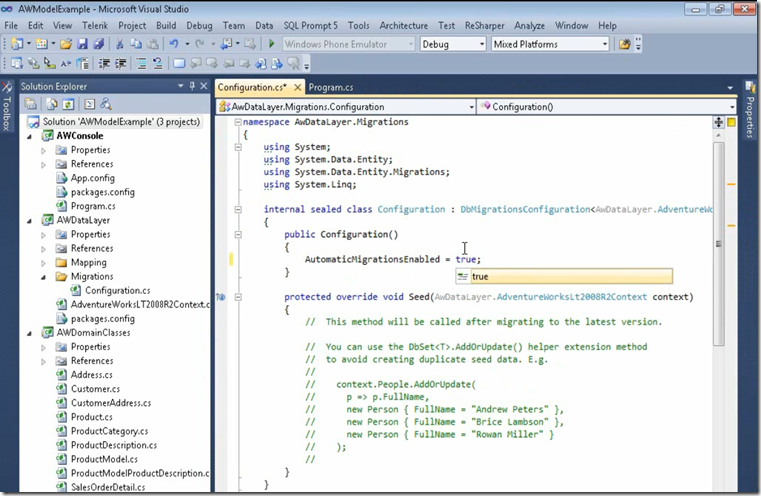Image resolution: width=761 pixels, height=496 pixels.
Task: Open the Debug configuration dropdown
Action: (x=481, y=44)
